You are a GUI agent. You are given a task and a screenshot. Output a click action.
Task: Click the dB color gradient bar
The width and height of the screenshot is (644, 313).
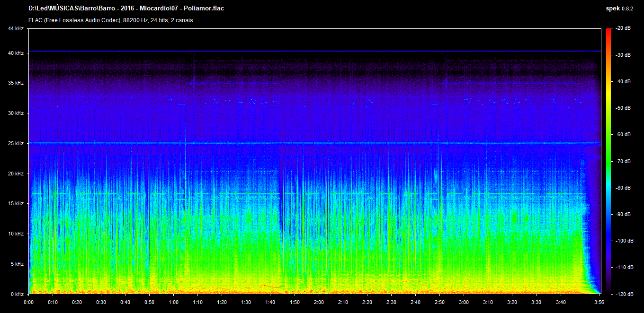click(608, 161)
